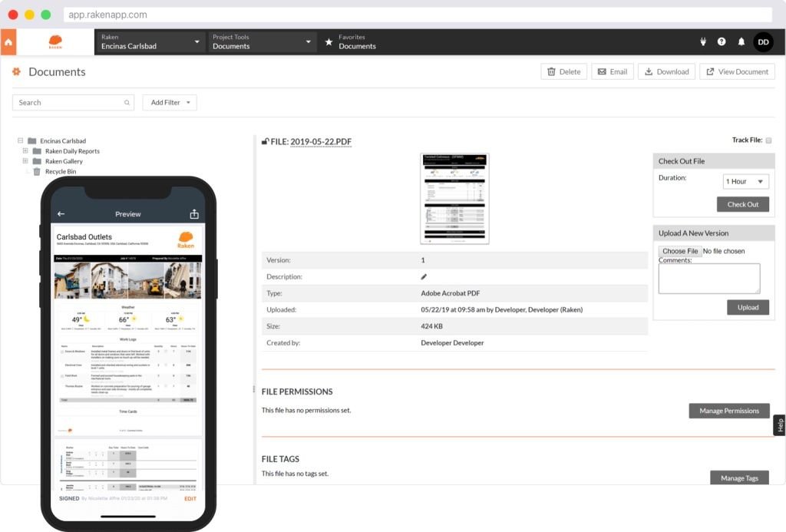The height and width of the screenshot is (532, 786).
Task: Click the Manage Permissions button
Action: coord(728,411)
